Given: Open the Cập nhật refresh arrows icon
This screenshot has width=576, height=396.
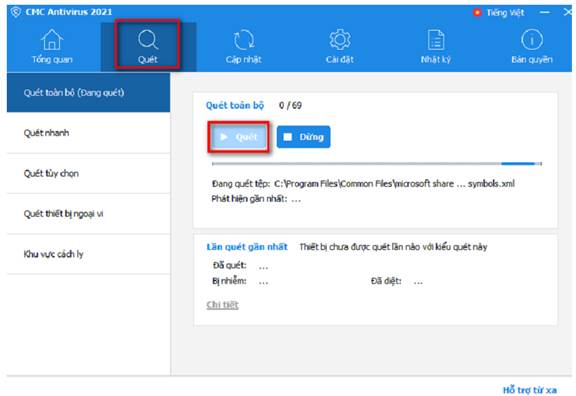Looking at the screenshot, I should click(244, 40).
